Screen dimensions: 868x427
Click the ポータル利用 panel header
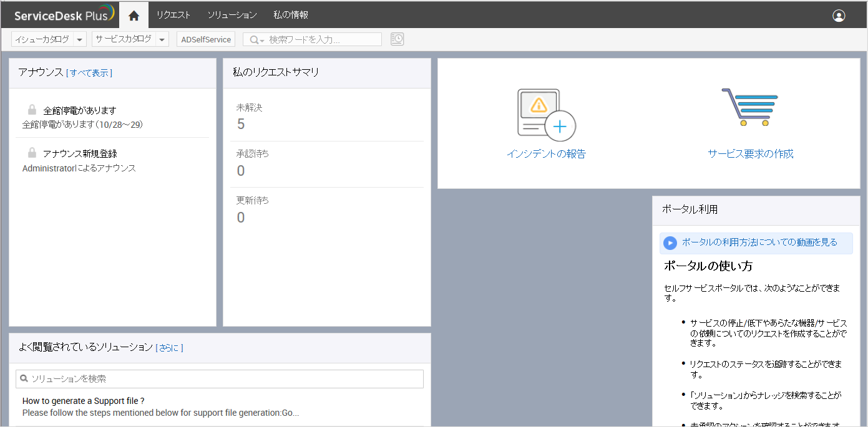coord(756,210)
